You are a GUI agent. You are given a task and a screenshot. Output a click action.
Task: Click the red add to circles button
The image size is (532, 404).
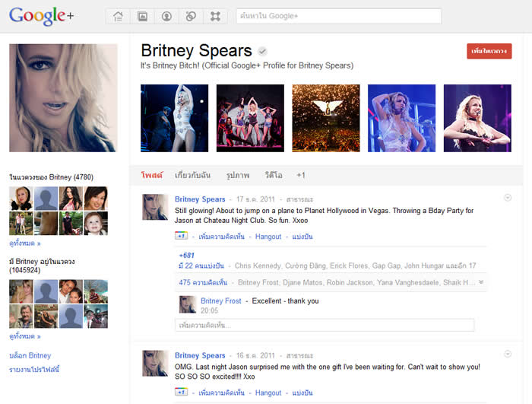pyautogui.click(x=489, y=51)
